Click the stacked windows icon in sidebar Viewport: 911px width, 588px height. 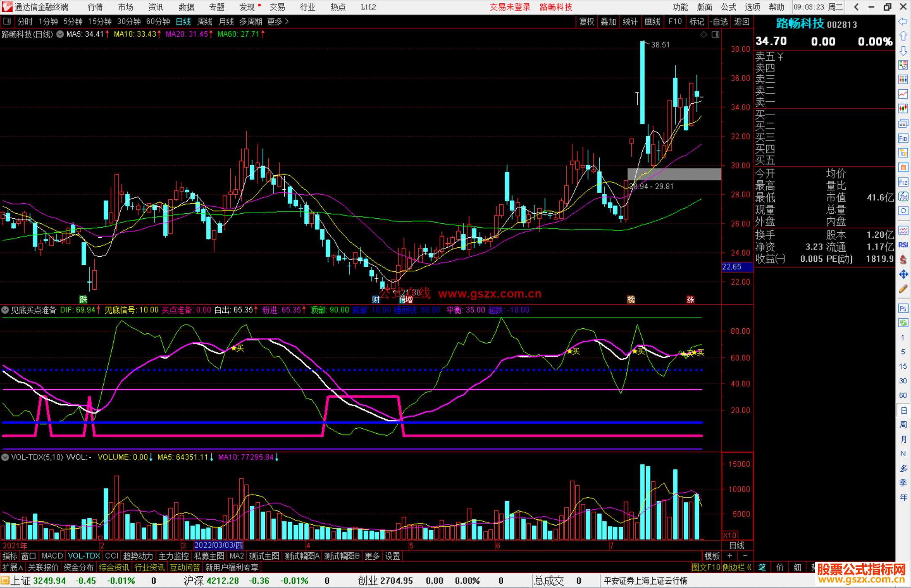tap(903, 124)
